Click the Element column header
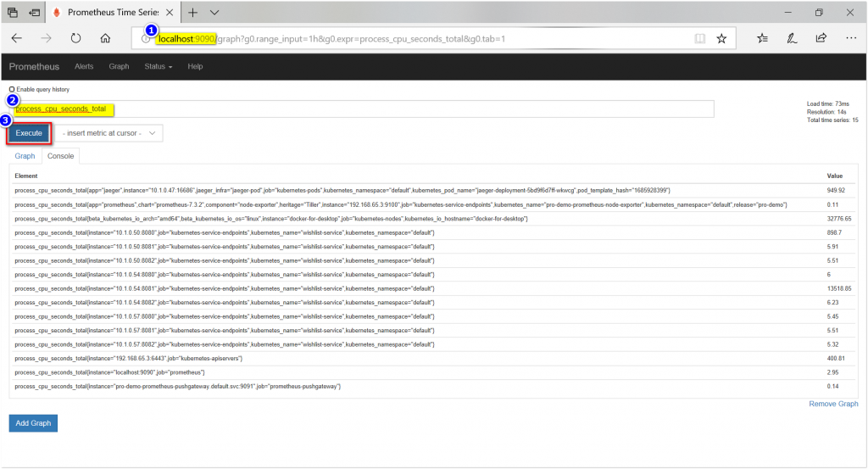The image size is (868, 469). pos(26,176)
